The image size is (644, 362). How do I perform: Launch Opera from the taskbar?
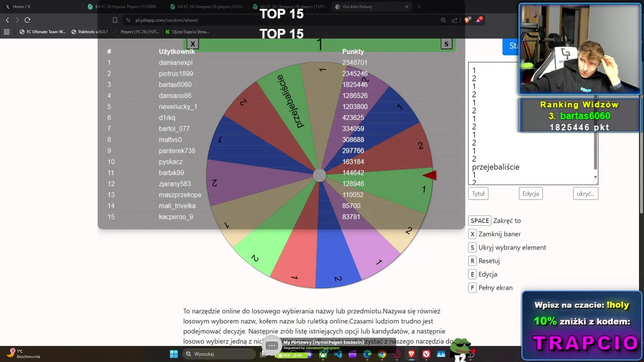click(397, 354)
